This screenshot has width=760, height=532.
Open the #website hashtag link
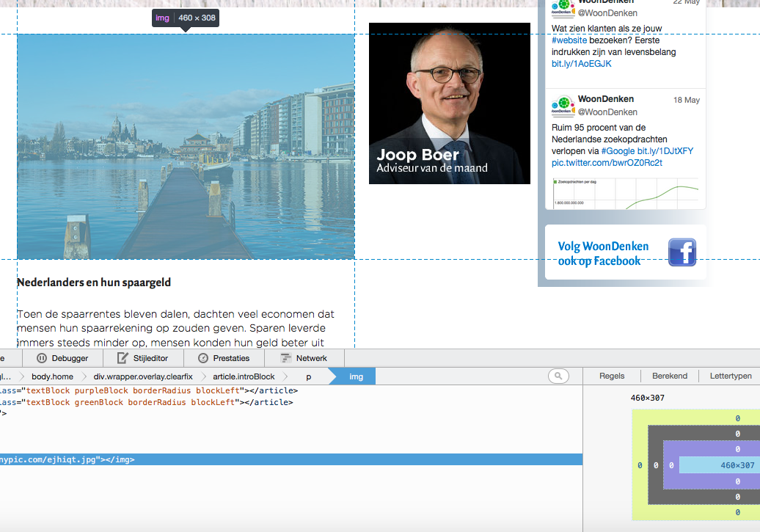[569, 40]
